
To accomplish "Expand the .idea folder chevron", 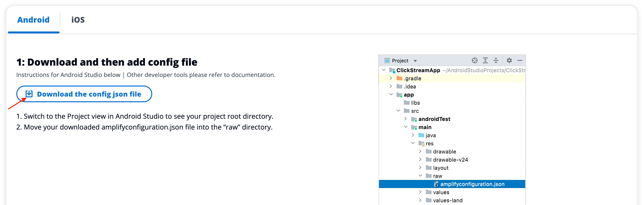I will click(391, 86).
